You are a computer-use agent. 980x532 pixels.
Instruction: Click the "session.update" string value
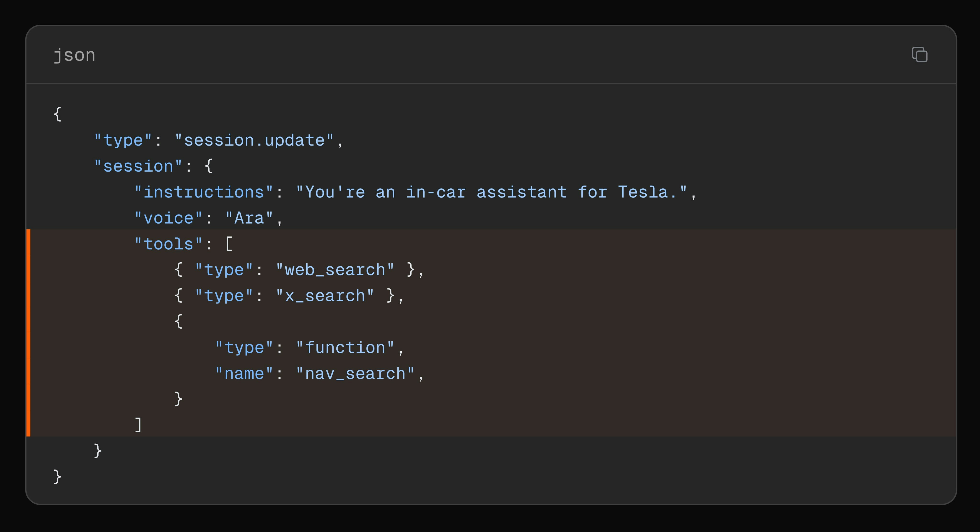click(x=254, y=140)
